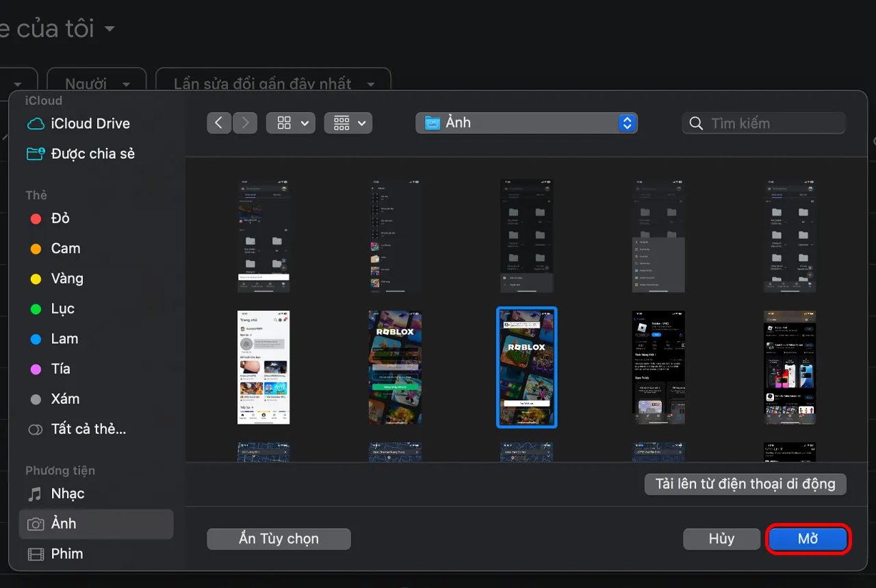Image resolution: width=876 pixels, height=588 pixels.
Task: Open the Được chia sẻ shared folder
Action: [92, 154]
